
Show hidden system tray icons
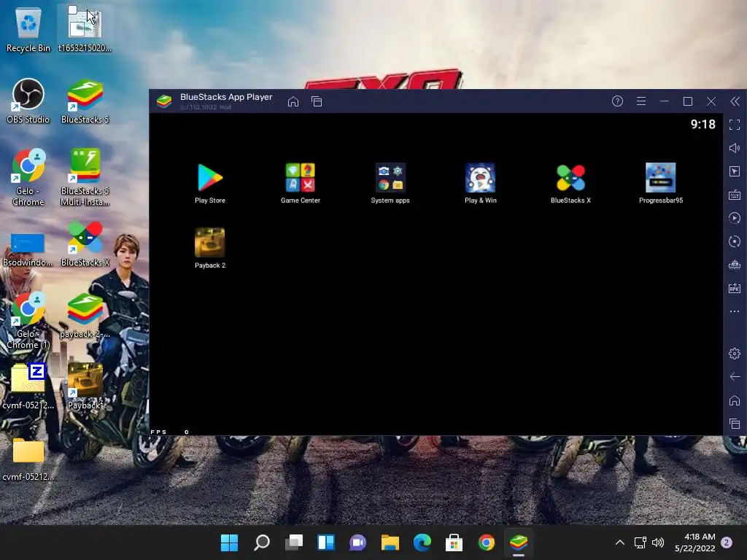(620, 542)
